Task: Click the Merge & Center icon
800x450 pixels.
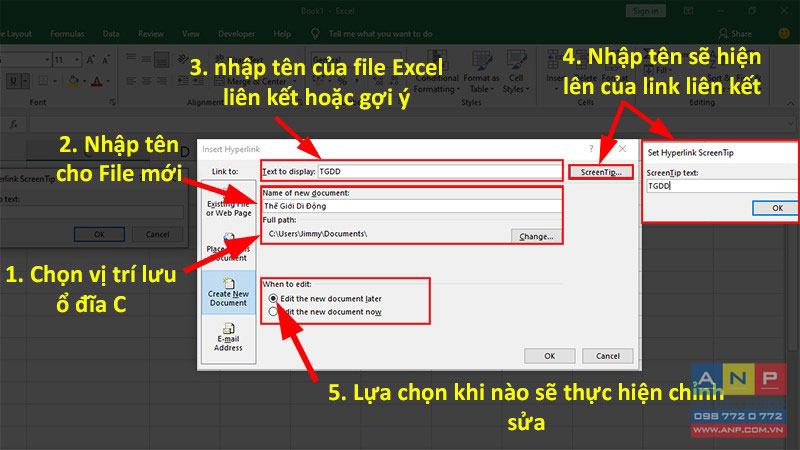Action: point(219,81)
